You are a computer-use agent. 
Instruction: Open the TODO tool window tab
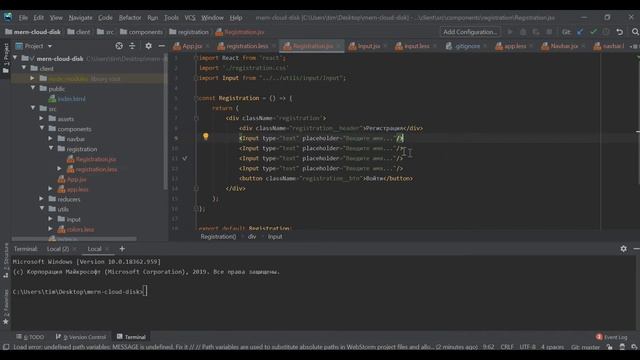point(30,337)
